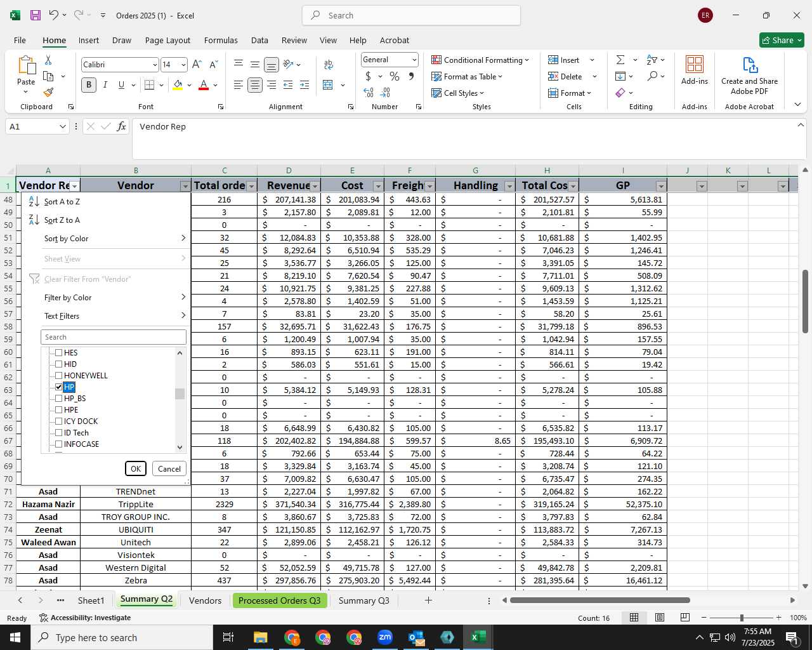Check the INFOCASE checkbox

click(x=59, y=444)
